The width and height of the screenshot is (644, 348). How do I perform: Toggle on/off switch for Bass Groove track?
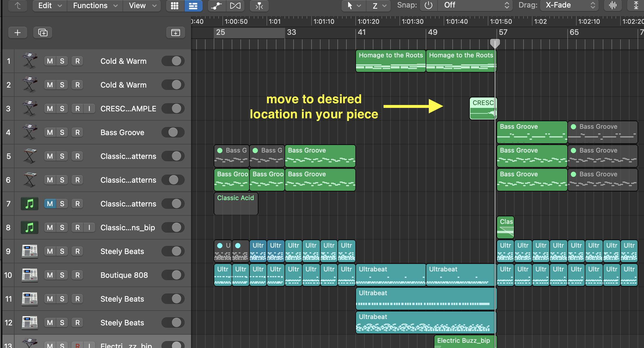click(x=173, y=132)
